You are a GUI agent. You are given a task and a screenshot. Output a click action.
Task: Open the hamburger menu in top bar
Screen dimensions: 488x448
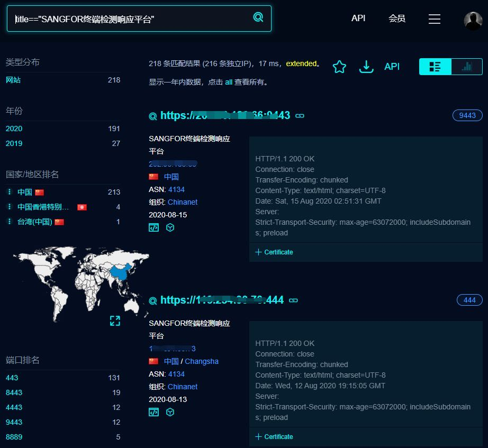click(434, 19)
